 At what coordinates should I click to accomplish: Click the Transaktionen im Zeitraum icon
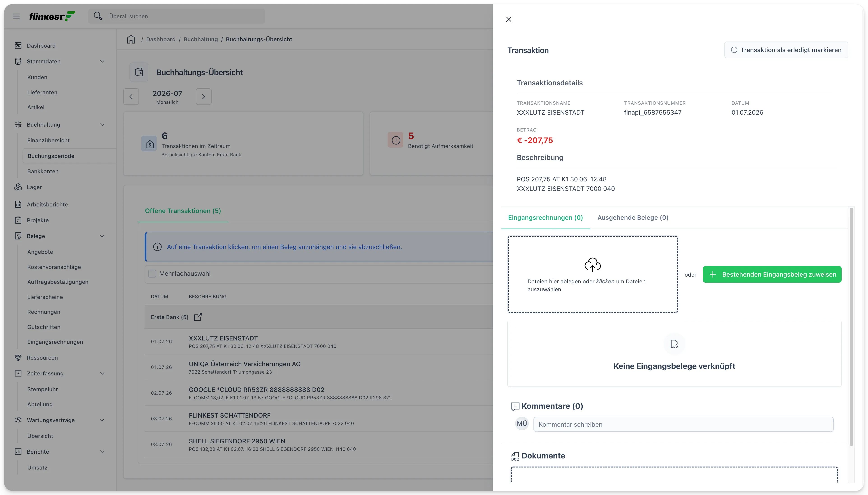coord(149,144)
